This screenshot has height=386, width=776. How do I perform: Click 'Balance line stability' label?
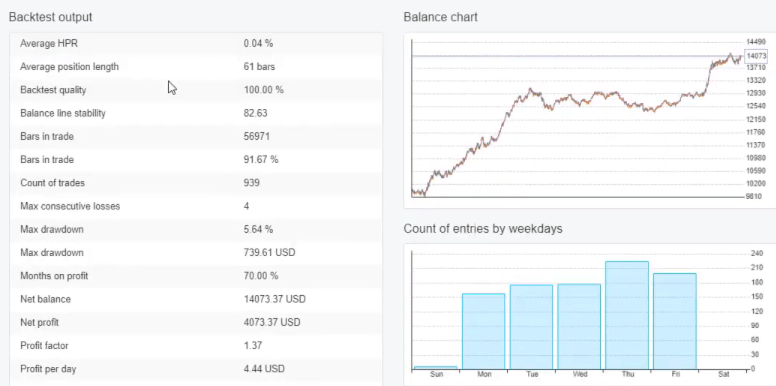(63, 113)
